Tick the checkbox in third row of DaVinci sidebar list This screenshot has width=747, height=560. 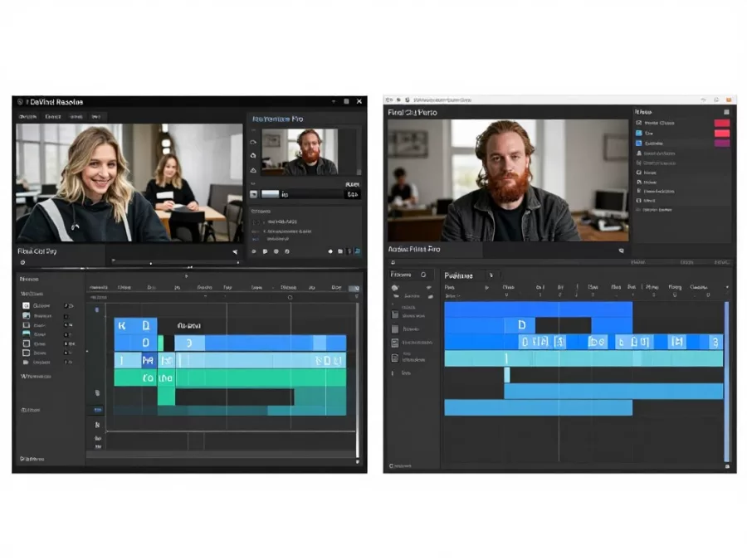27,325
